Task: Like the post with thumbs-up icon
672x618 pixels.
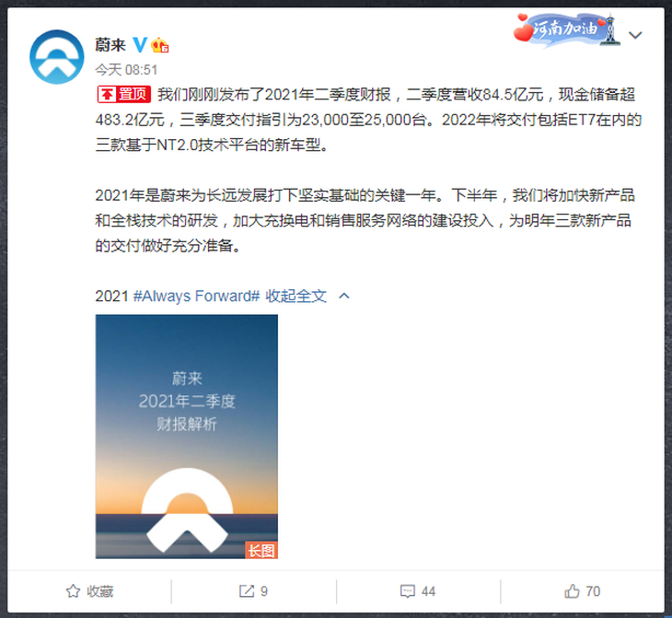Action: tap(572, 591)
